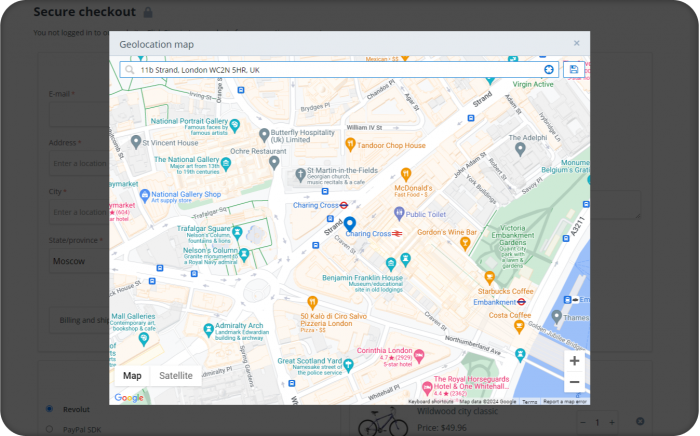Click Embankment underground station icon
Viewport: 700px width, 436px height.
pos(521,302)
